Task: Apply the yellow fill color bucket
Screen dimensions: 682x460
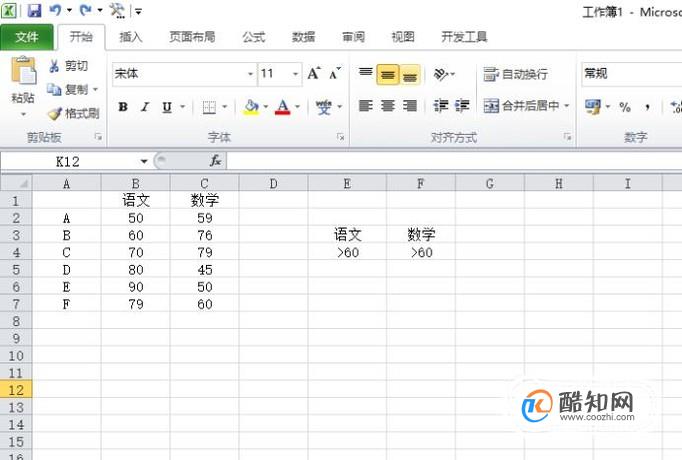Action: pyautogui.click(x=251, y=107)
